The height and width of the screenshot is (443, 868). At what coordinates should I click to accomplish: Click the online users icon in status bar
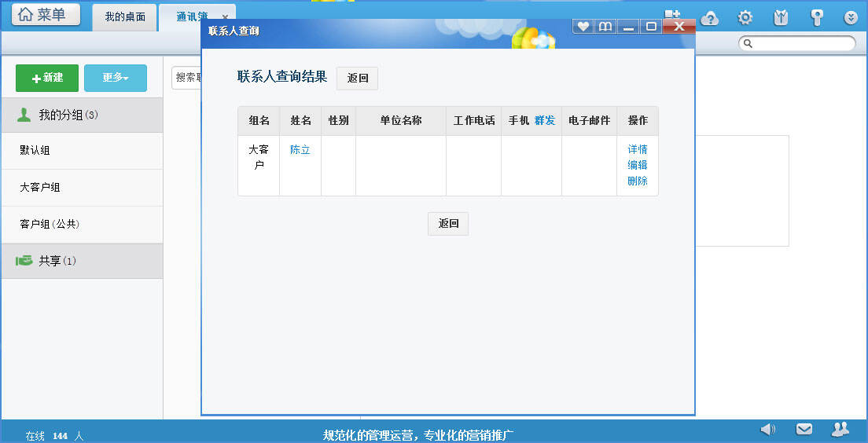840,429
